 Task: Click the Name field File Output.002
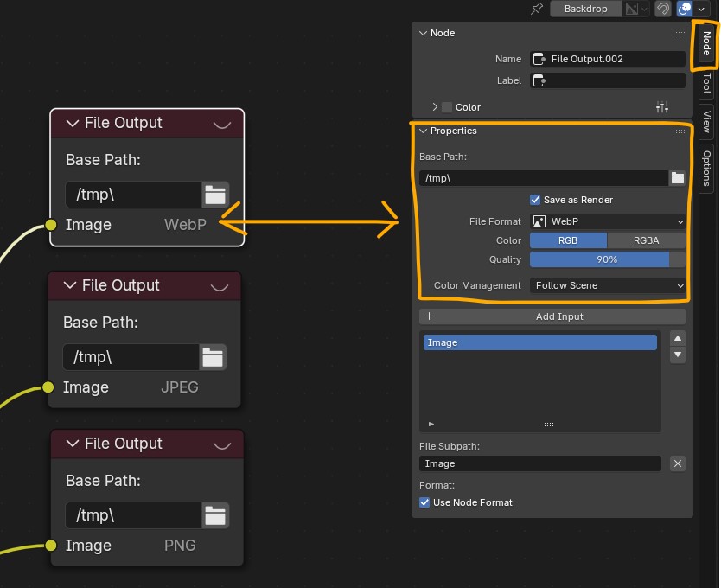tap(608, 59)
